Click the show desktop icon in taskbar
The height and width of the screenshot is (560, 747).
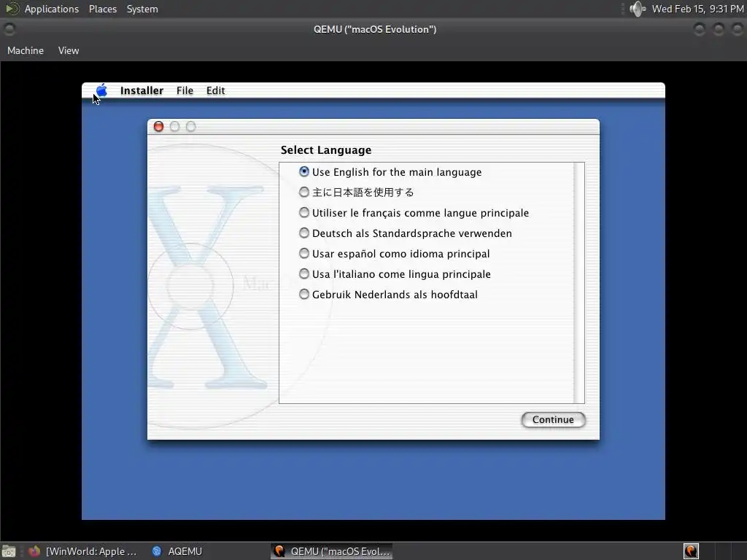(9, 551)
